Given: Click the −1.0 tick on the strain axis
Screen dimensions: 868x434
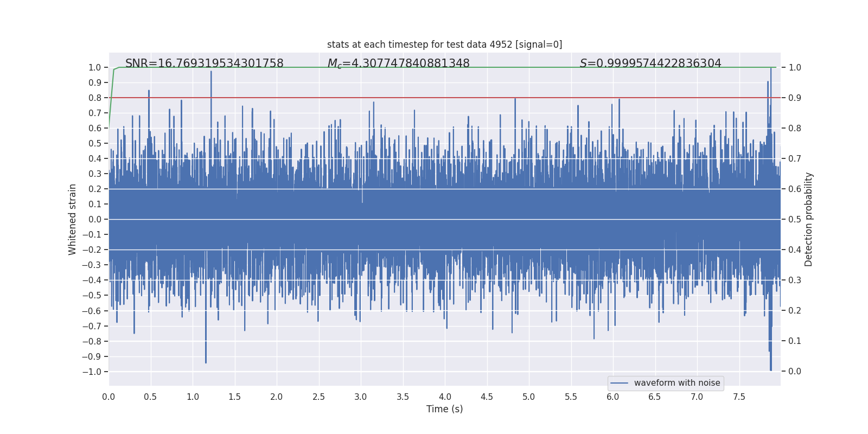Looking at the screenshot, I should point(92,372).
